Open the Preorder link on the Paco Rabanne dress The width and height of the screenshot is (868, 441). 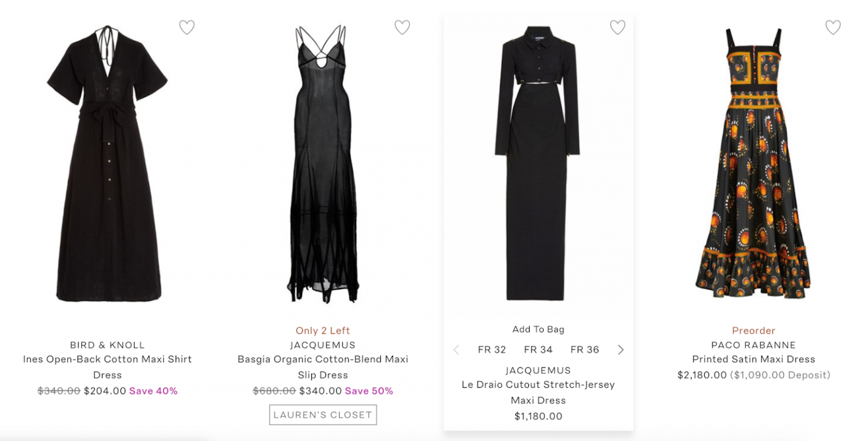click(753, 330)
